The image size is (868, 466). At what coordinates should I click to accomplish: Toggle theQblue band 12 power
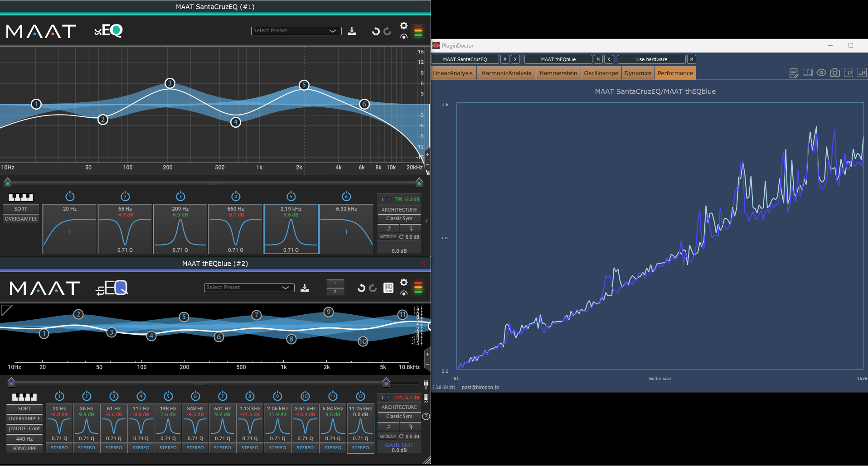(360, 396)
